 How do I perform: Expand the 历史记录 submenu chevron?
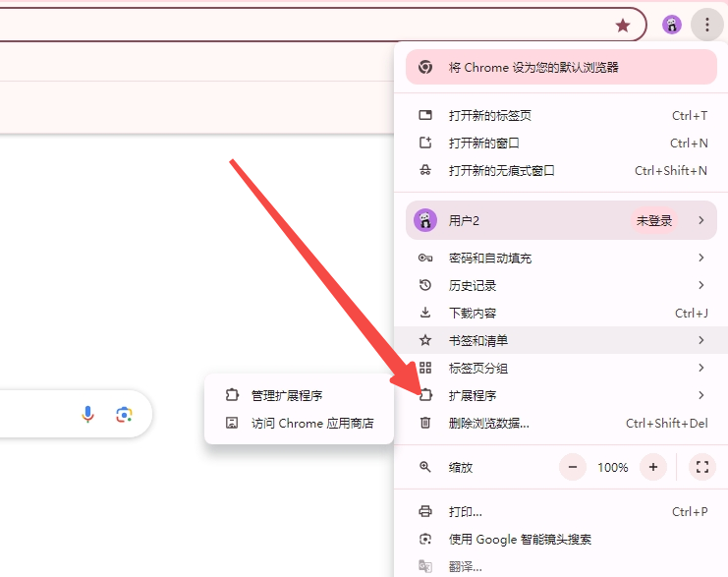pos(701,285)
